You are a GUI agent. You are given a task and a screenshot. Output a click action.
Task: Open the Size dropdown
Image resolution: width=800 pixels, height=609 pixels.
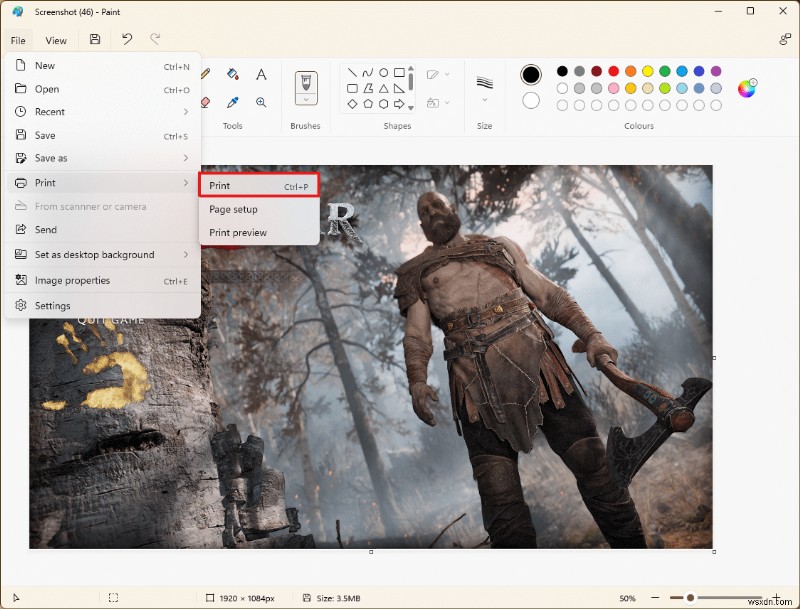[x=484, y=91]
